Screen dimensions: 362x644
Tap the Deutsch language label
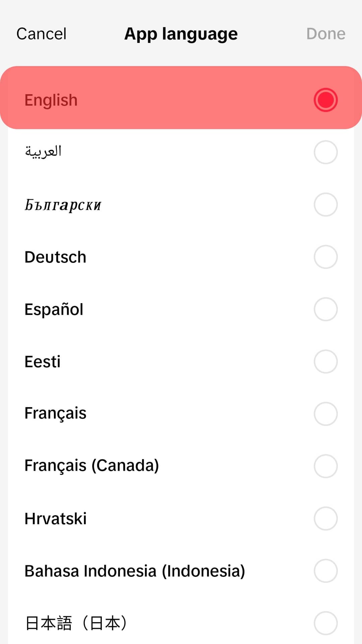click(x=55, y=257)
